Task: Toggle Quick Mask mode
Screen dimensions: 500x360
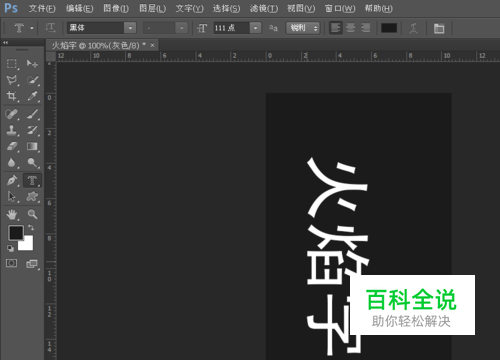Action: click(12, 263)
